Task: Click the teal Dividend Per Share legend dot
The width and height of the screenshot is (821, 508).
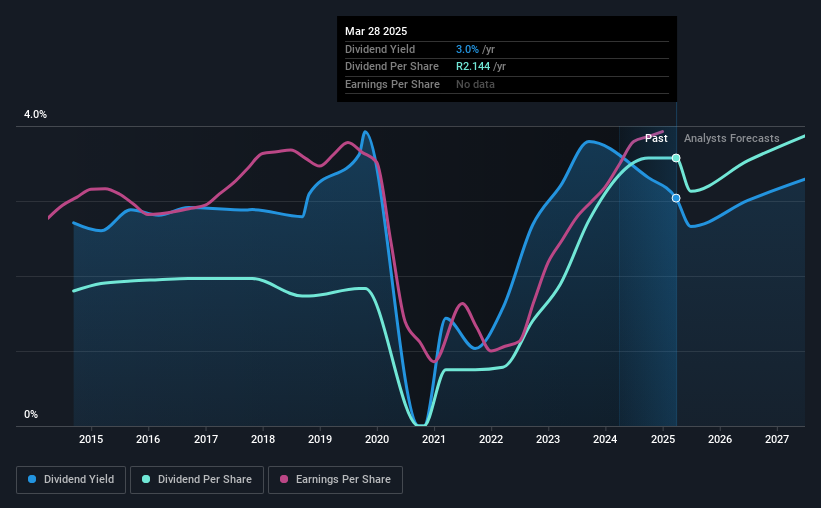Action: point(146,479)
